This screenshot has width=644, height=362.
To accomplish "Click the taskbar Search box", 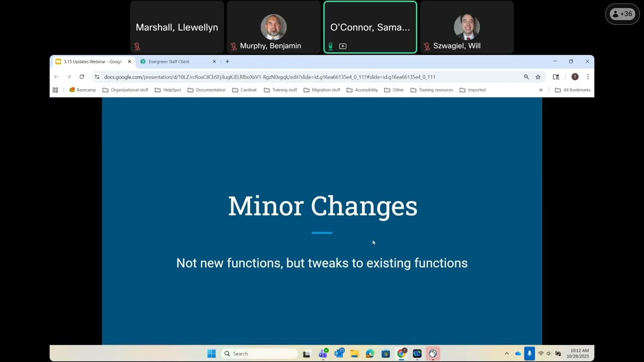I will [x=260, y=353].
